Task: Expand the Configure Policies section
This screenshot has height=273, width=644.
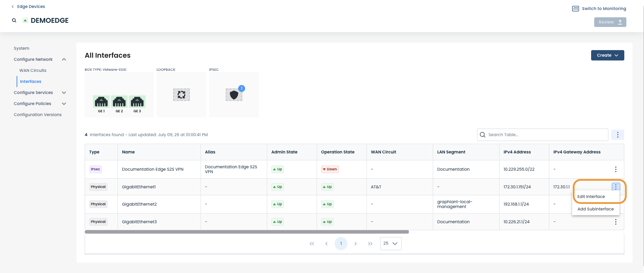Action: point(64,104)
